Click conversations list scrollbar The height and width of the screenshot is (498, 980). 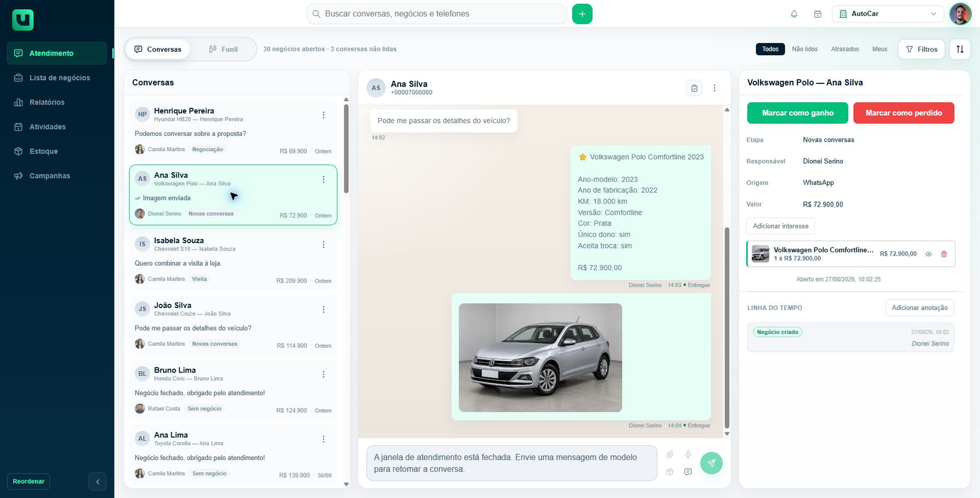point(346,149)
